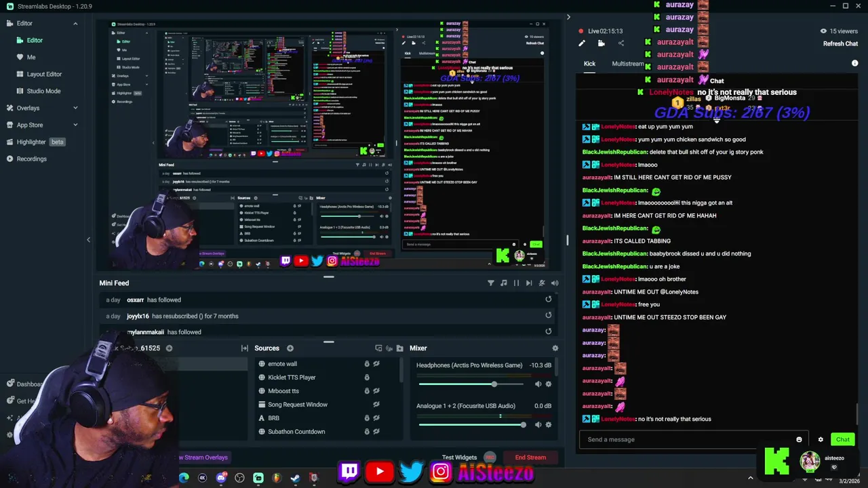Open Mixer advanced settings gear
The width and height of the screenshot is (868, 488).
(555, 348)
